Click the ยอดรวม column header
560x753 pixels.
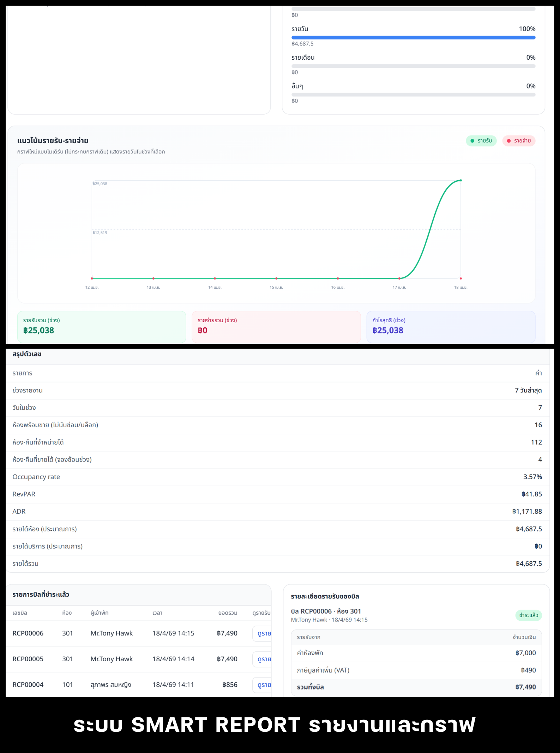[228, 613]
